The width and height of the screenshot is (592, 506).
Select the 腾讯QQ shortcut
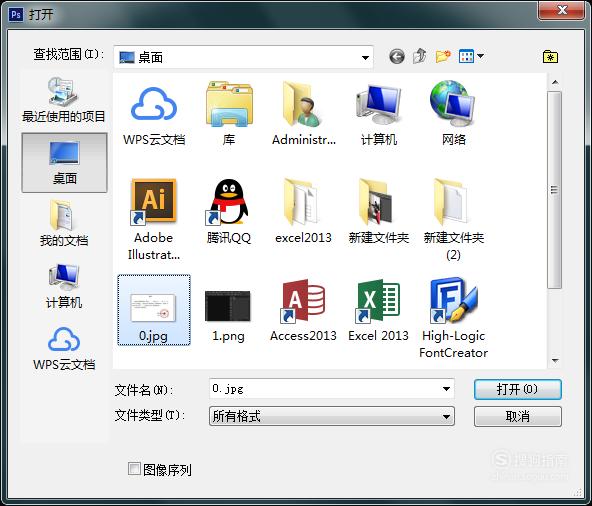[229, 211]
